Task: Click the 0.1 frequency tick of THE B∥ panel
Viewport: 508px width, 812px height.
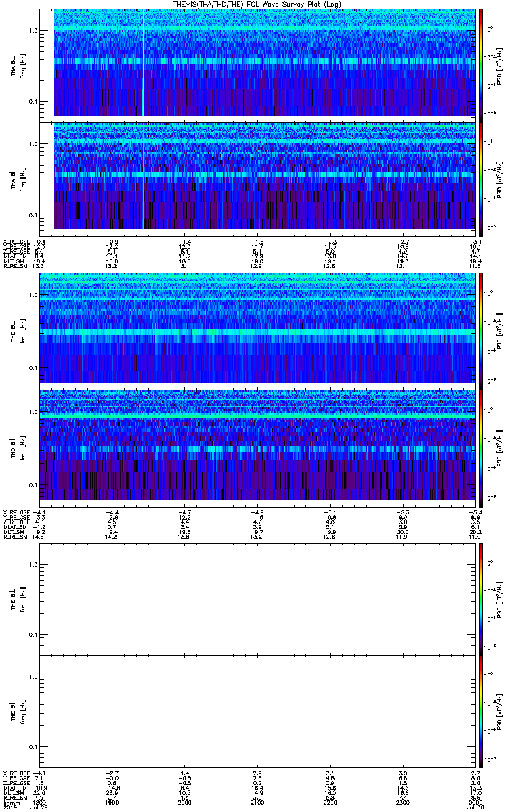Action: [x=33, y=746]
